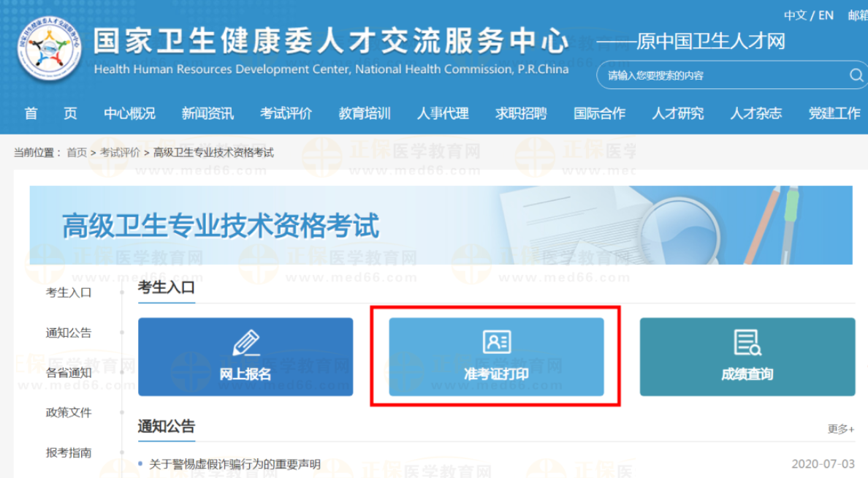Viewport: 868px width, 478px height.
Task: Open the 关于警惕虚假诈骗行为的重要声明 notice
Action: [235, 464]
